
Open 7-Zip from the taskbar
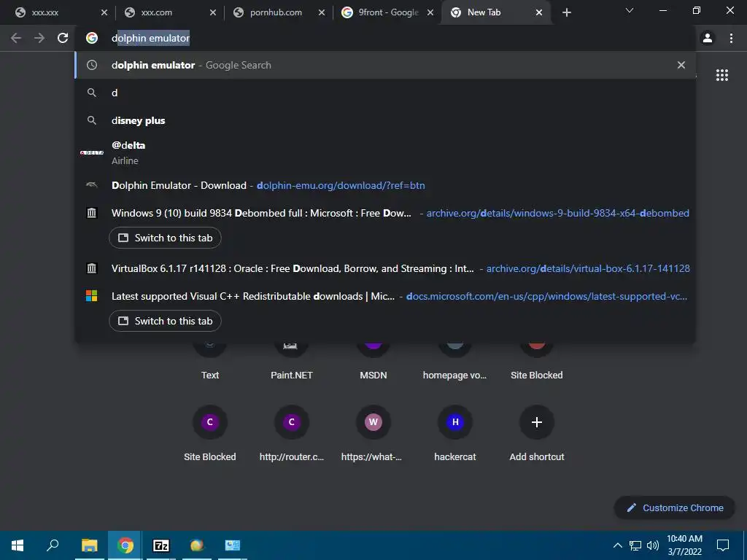tap(161, 545)
